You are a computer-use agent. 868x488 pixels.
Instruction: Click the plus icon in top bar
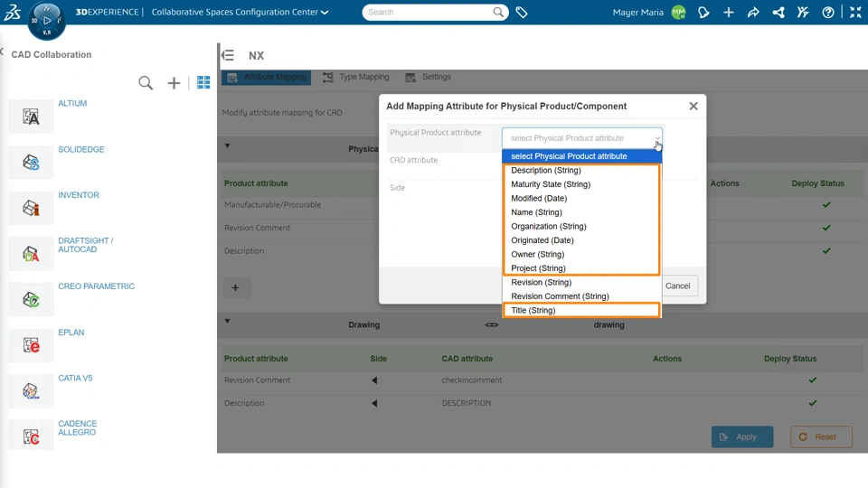point(729,13)
